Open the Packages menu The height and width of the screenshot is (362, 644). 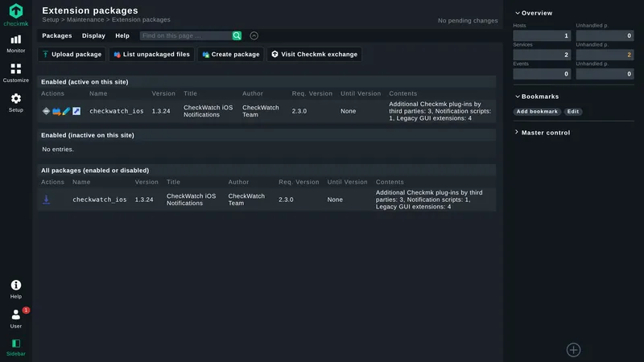tap(56, 35)
